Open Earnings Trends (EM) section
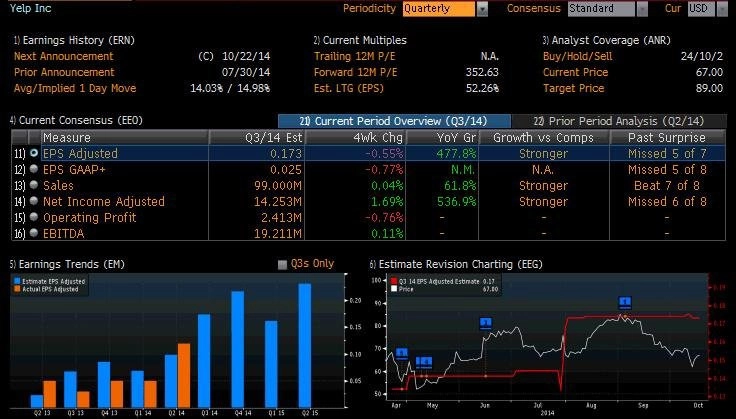This screenshot has width=736, height=419. point(67,264)
